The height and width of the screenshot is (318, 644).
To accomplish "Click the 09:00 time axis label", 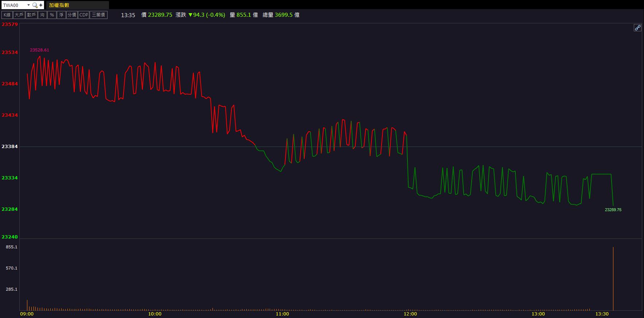I will (x=27, y=314).
